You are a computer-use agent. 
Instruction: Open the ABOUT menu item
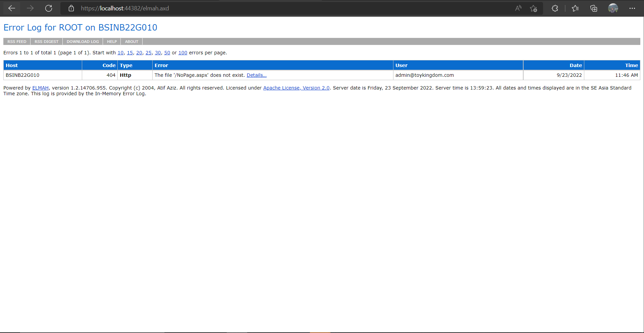click(131, 42)
